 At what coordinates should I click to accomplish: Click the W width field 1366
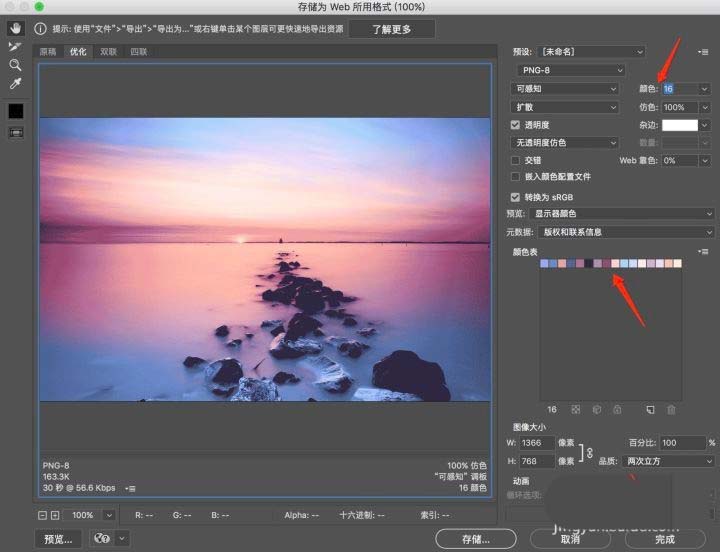coord(537,443)
